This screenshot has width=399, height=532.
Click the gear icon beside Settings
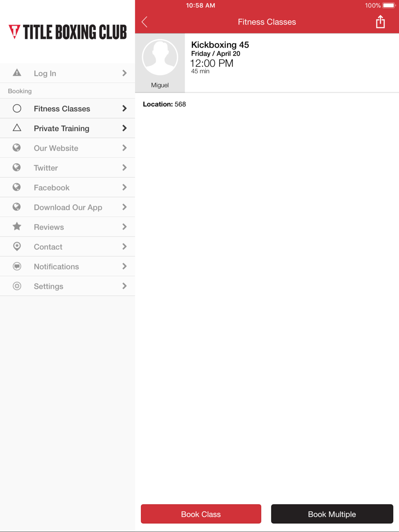[17, 286]
